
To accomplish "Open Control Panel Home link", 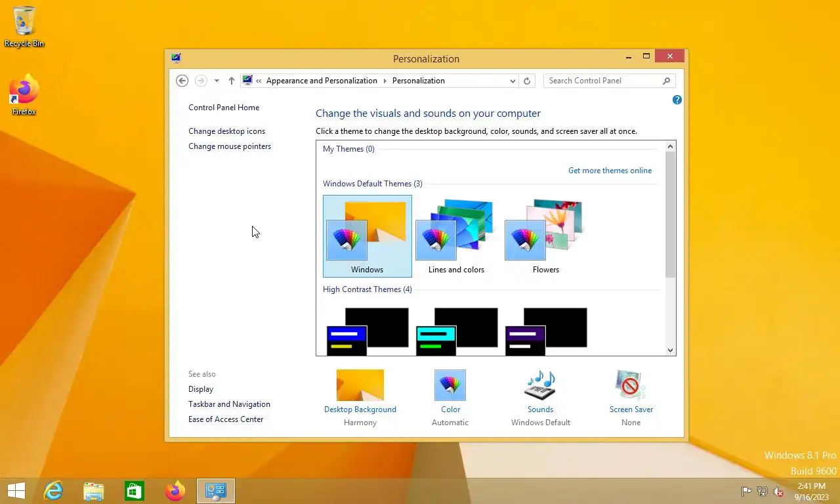I will 224,108.
